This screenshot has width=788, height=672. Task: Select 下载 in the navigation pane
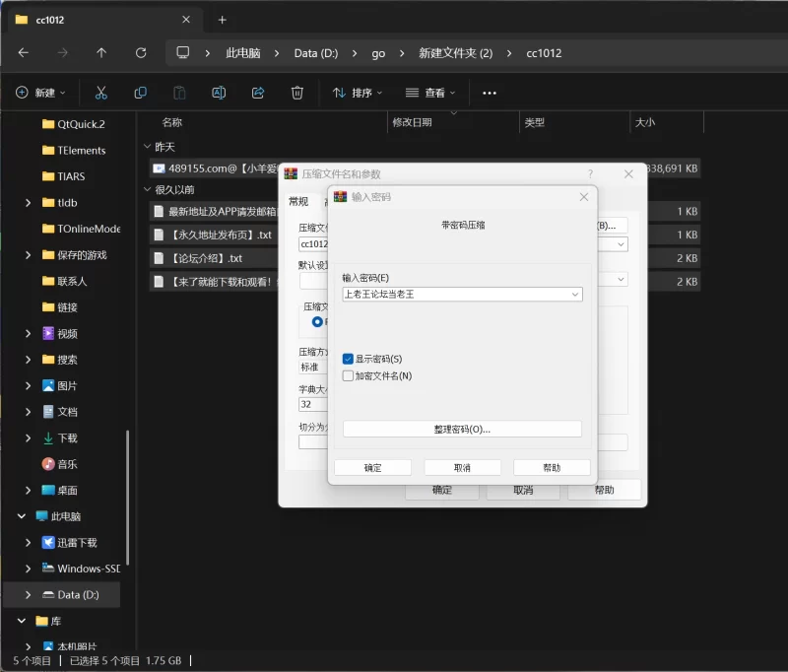[60, 437]
